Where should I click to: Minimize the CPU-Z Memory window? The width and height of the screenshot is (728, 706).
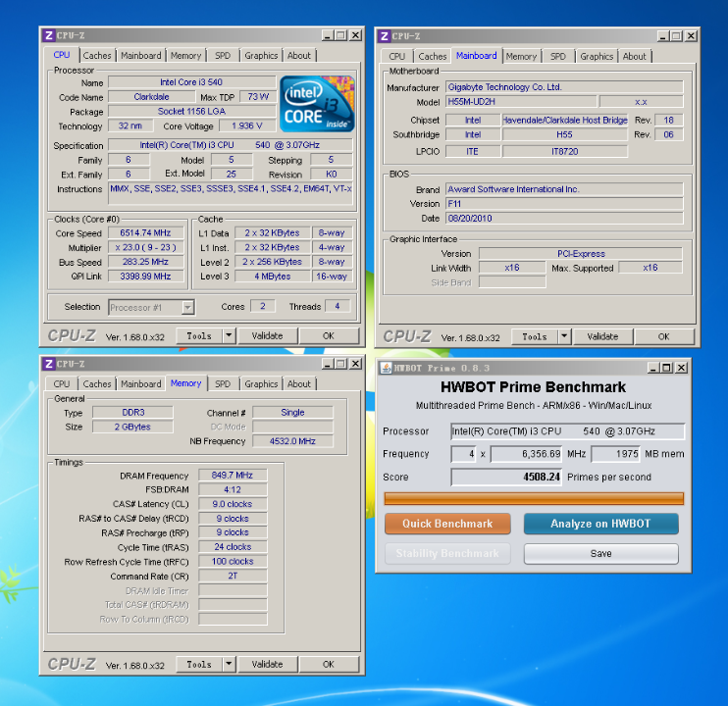(328, 364)
